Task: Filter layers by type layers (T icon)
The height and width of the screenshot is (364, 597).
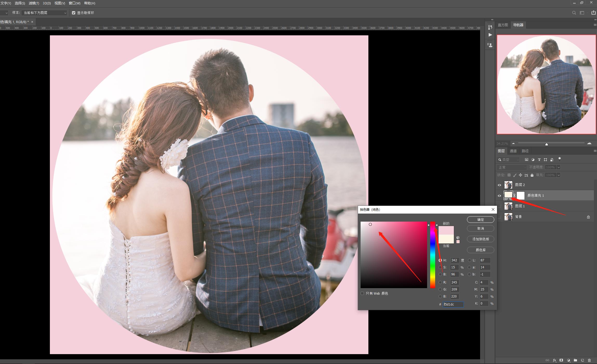Action: [x=539, y=160]
